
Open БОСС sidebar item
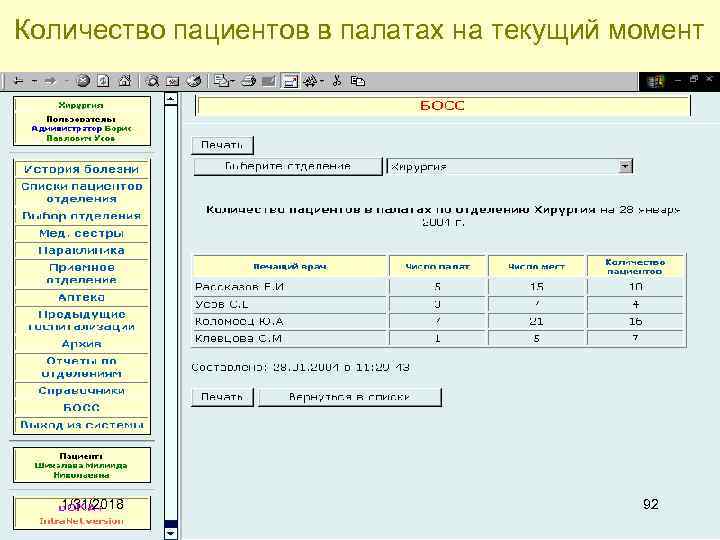81,407
